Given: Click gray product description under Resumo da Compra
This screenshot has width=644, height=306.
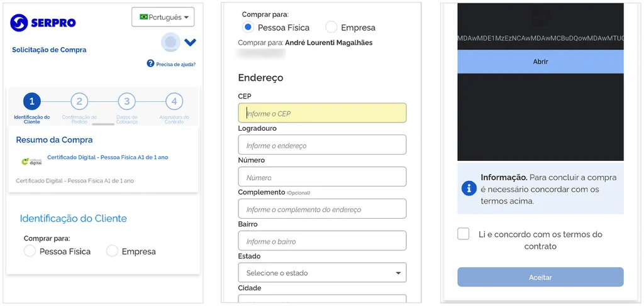Looking at the screenshot, I should click(x=75, y=180).
